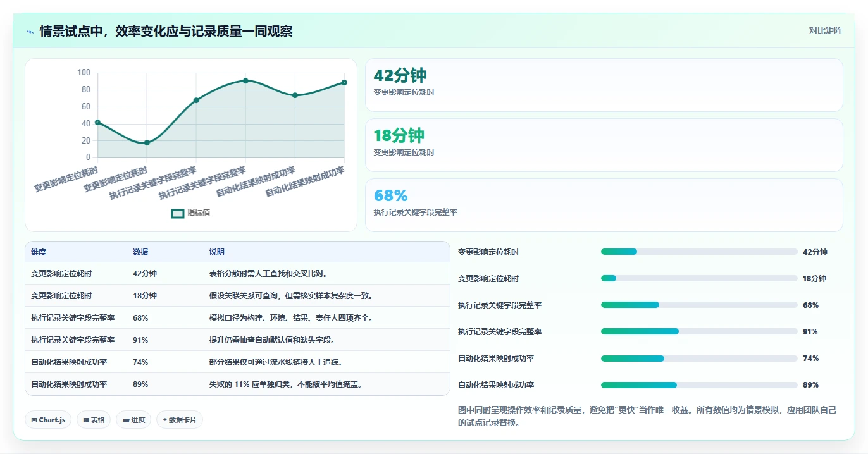The height and width of the screenshot is (454, 868).
Task: Select the footnote starting 图中同时呈现操作效率和记录质量
Action: pyautogui.click(x=647, y=416)
